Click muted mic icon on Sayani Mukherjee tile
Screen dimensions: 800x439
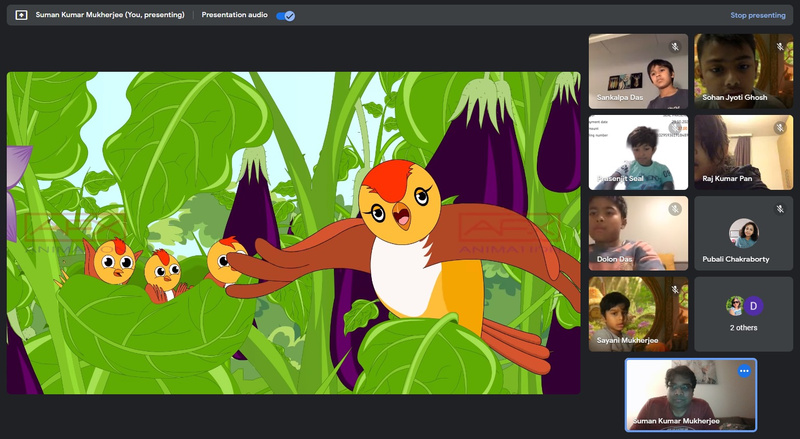[x=675, y=290]
